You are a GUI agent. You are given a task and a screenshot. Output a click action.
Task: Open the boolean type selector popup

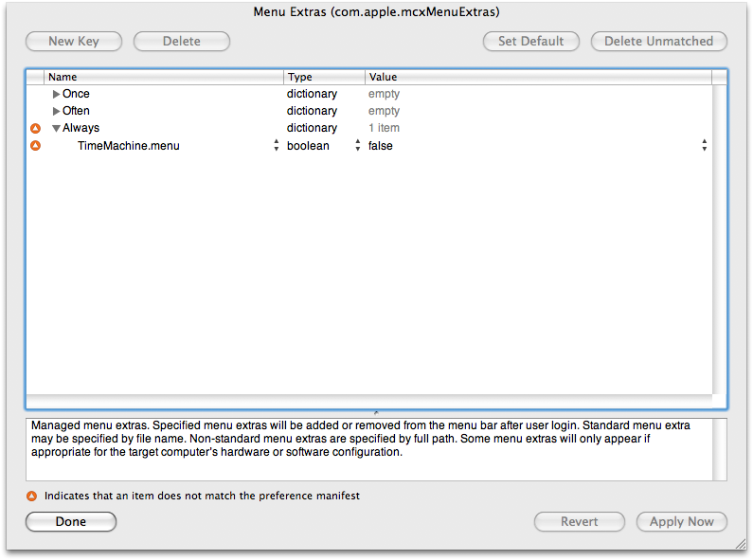pos(358,146)
